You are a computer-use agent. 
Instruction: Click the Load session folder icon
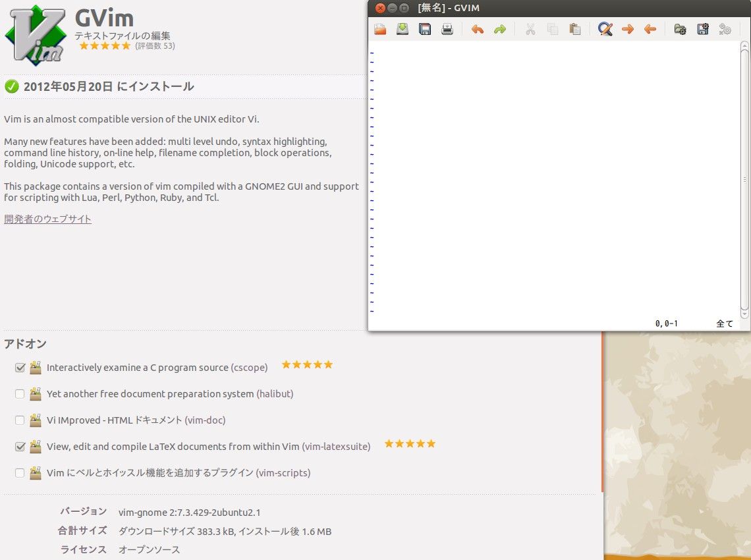[680, 29]
